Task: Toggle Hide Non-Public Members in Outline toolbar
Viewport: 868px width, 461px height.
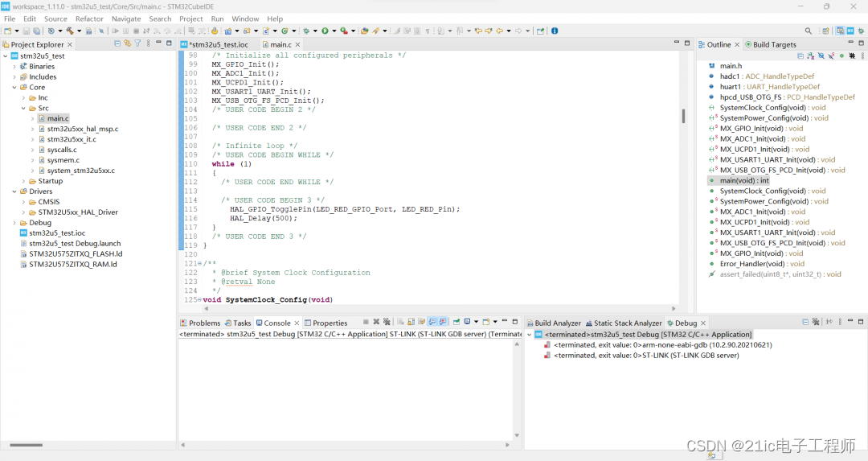Action: [842, 56]
